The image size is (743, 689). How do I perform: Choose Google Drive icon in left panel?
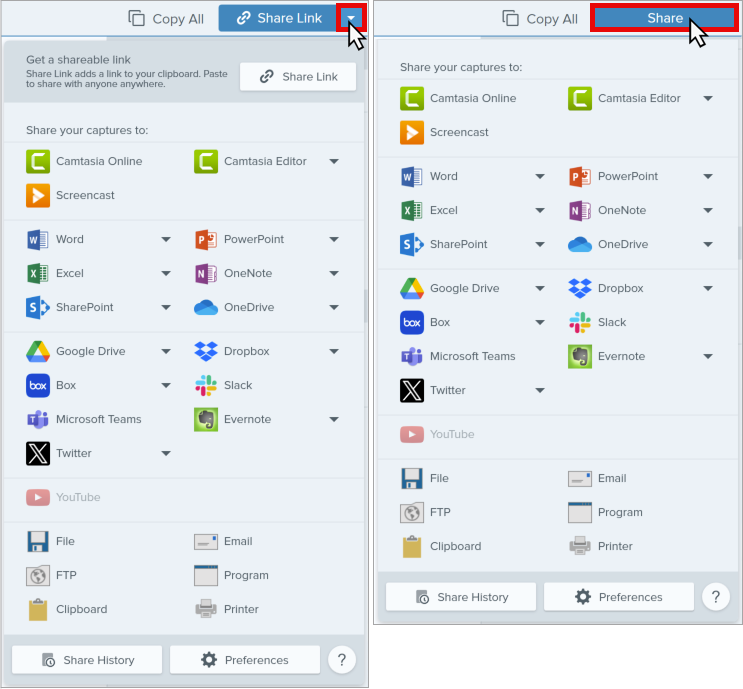tap(38, 352)
